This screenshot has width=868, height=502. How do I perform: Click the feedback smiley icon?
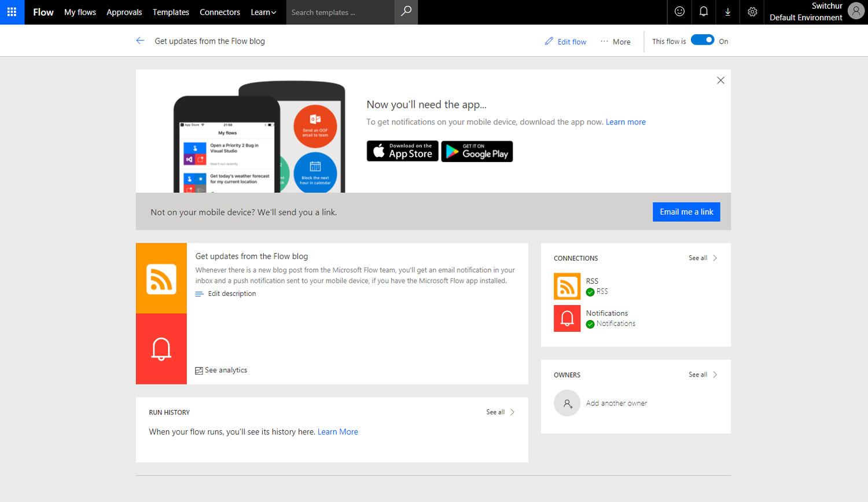pos(679,12)
